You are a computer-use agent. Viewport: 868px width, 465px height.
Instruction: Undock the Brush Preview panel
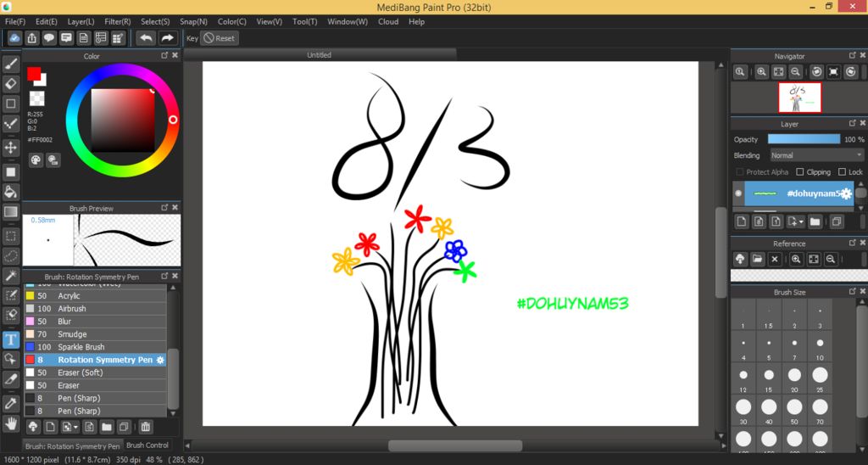164,207
